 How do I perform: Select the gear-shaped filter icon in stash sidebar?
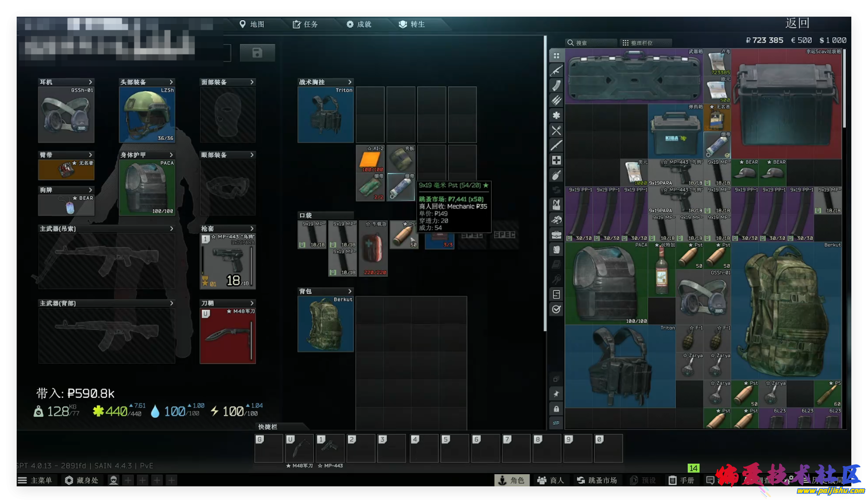(556, 116)
